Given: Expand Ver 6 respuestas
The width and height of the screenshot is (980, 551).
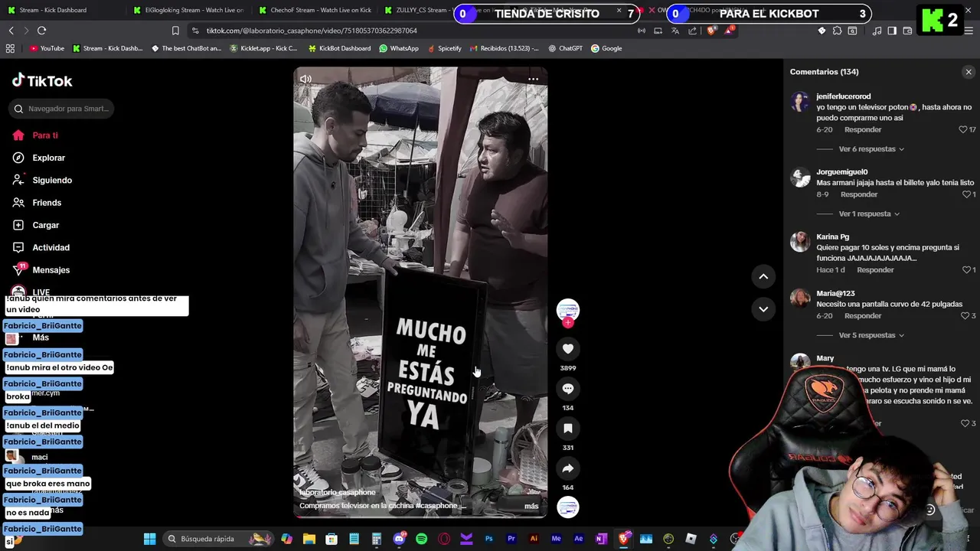Looking at the screenshot, I should coord(871,149).
